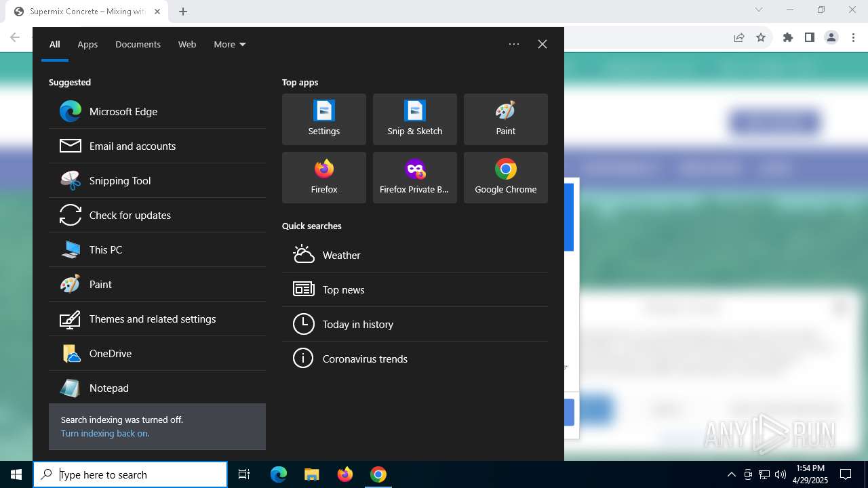Close the Windows search panel
This screenshot has height=488, width=868.
(x=542, y=44)
